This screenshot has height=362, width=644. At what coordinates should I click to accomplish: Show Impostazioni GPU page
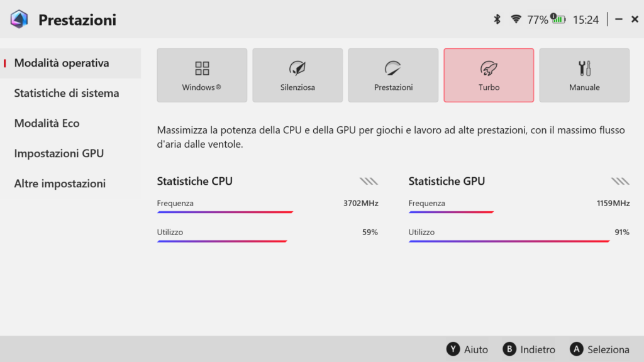59,153
